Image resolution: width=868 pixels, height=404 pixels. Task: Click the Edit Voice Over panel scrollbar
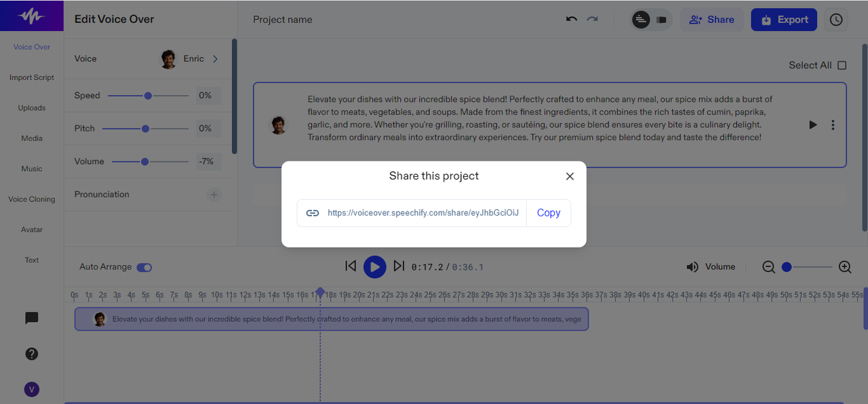(234, 96)
